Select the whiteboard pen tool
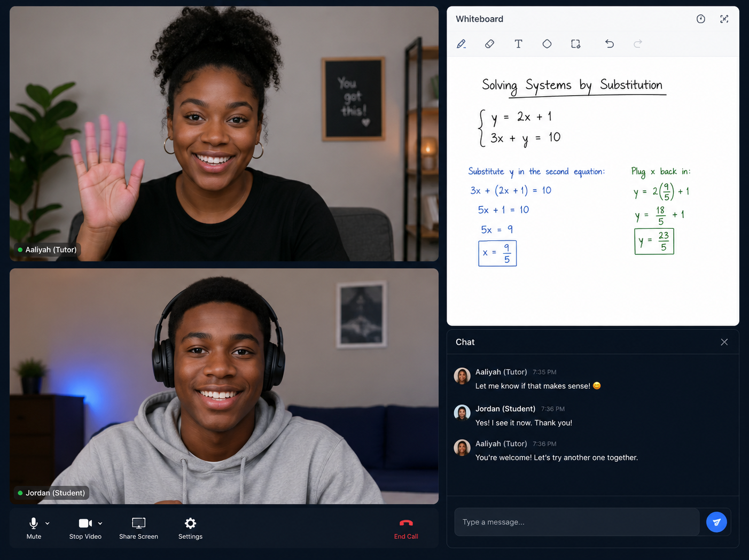This screenshot has height=560, width=749. tap(462, 44)
